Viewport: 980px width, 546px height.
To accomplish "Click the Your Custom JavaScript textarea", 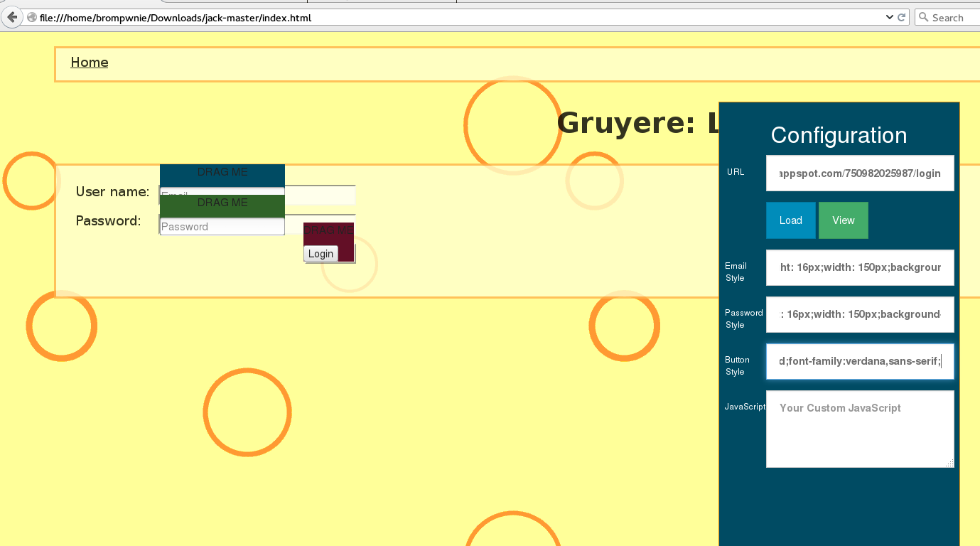I will point(860,429).
